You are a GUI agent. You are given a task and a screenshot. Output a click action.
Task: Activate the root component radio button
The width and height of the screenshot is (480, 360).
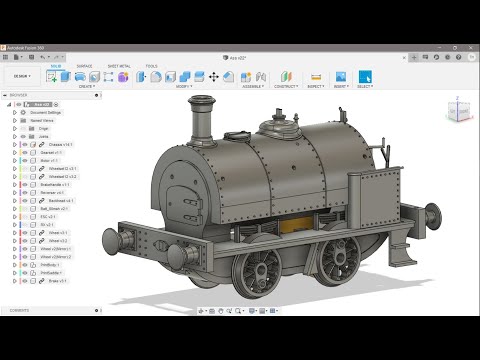pos(56,105)
